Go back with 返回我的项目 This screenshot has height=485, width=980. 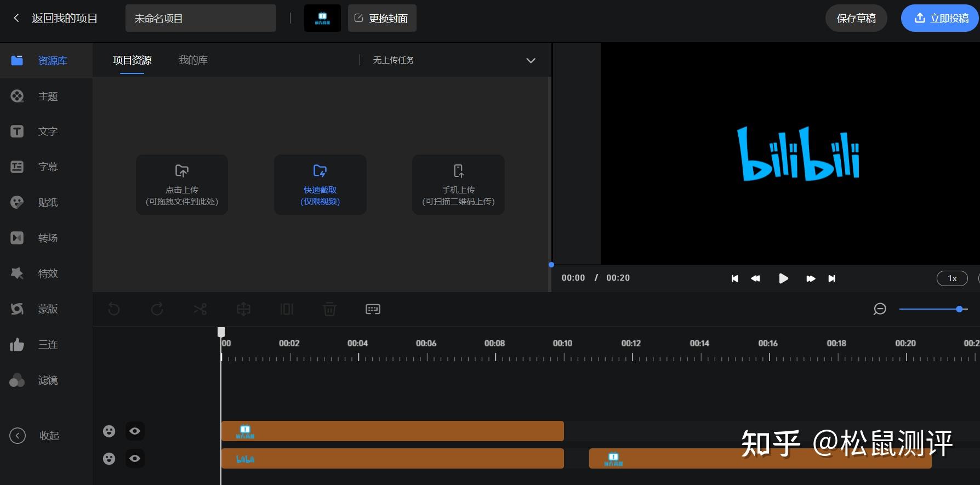(55, 18)
